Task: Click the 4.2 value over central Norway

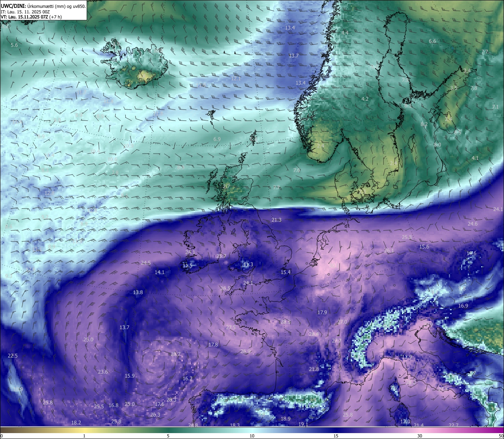Action: (365, 99)
